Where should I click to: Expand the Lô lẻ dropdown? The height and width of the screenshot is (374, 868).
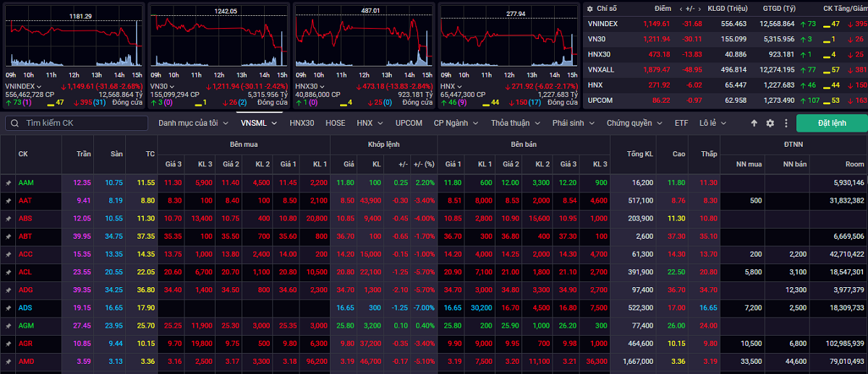point(712,123)
